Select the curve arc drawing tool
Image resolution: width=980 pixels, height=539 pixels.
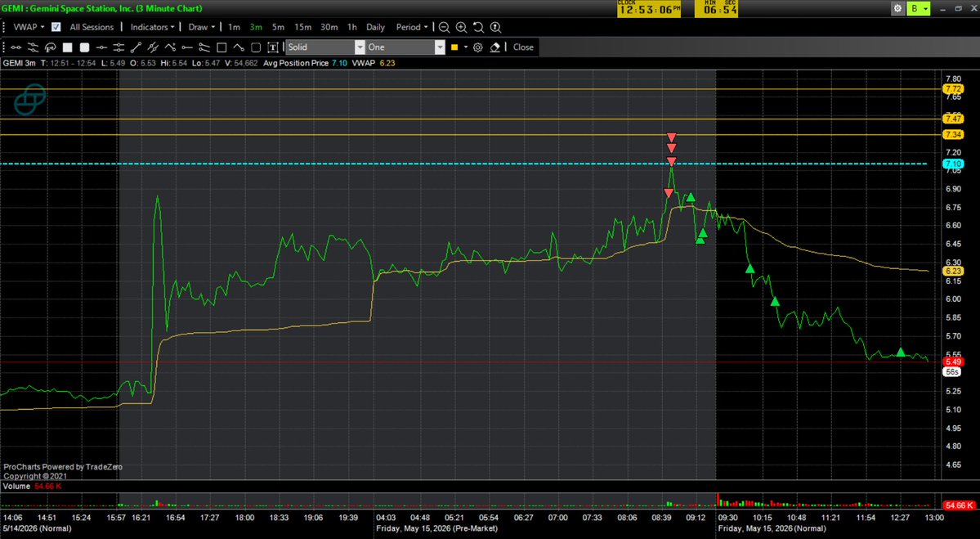pos(238,47)
